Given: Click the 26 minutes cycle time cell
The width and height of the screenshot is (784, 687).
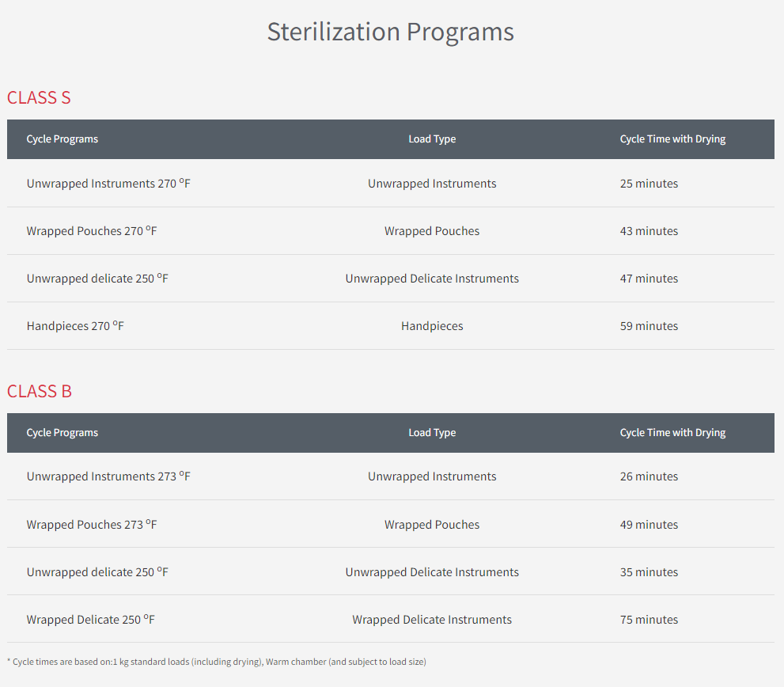Looking at the screenshot, I should coord(649,476).
